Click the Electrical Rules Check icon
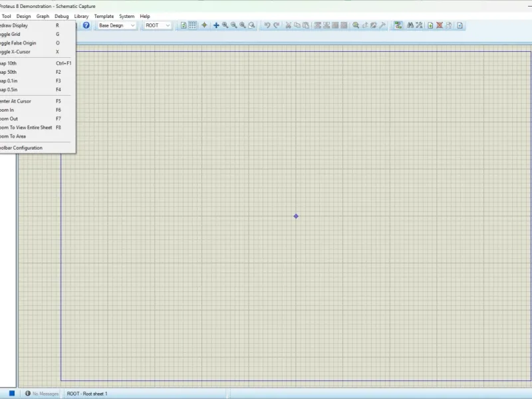Image resolution: width=532 pixels, height=399 pixels. coord(460,25)
